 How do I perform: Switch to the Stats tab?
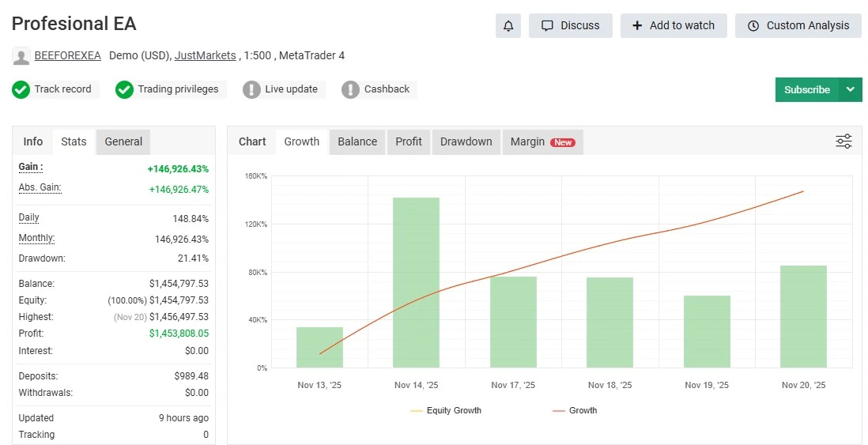[74, 141]
